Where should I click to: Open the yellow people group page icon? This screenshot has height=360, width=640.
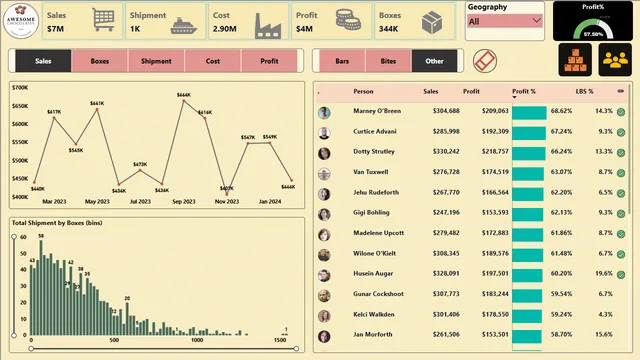[x=615, y=60]
